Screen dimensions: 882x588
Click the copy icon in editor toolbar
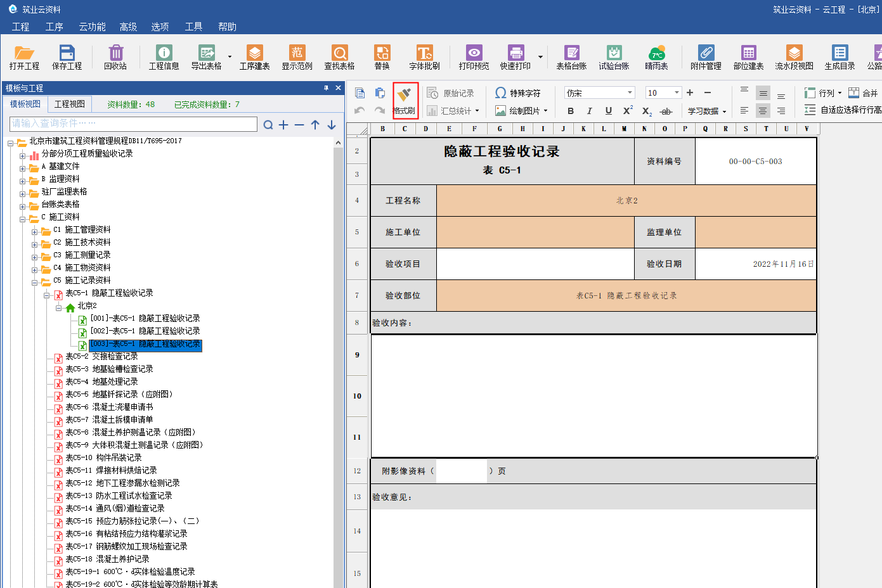click(x=360, y=93)
